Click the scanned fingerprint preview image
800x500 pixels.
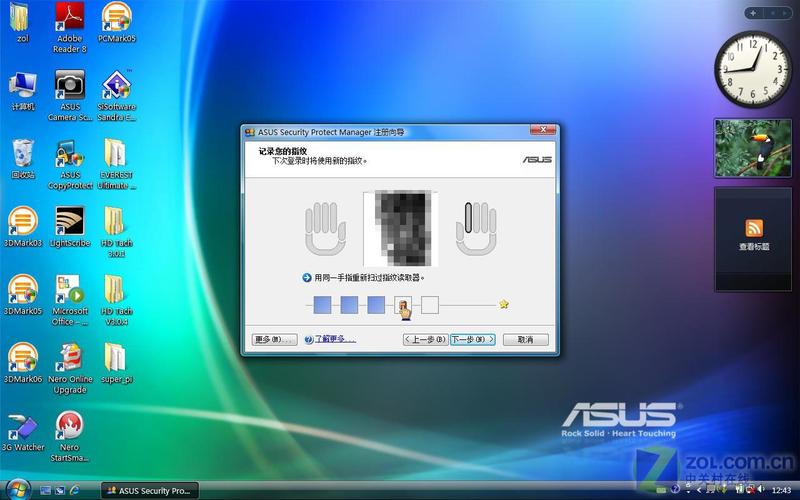tap(401, 228)
